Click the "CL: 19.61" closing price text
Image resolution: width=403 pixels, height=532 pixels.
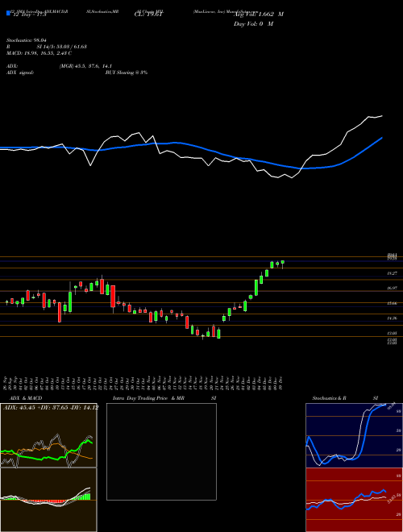(148, 15)
